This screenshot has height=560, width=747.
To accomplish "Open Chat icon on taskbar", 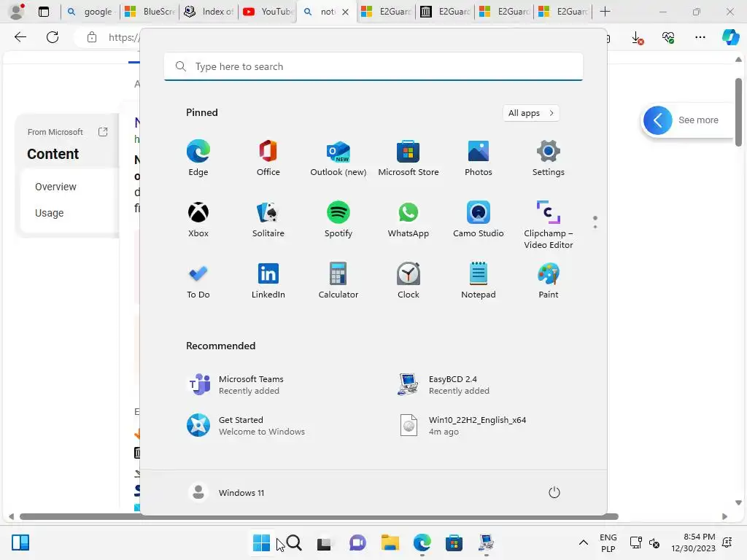I will click(x=357, y=543).
